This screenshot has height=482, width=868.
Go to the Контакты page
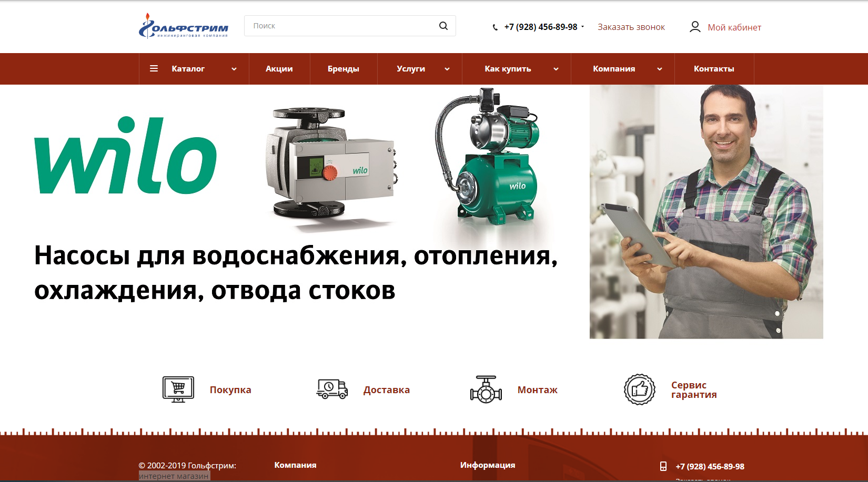[714, 69]
